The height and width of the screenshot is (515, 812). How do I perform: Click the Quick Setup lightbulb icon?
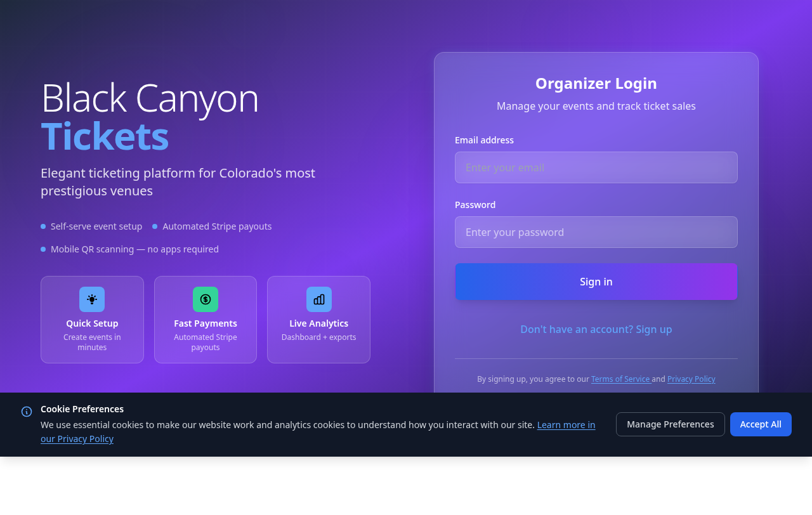[92, 299]
